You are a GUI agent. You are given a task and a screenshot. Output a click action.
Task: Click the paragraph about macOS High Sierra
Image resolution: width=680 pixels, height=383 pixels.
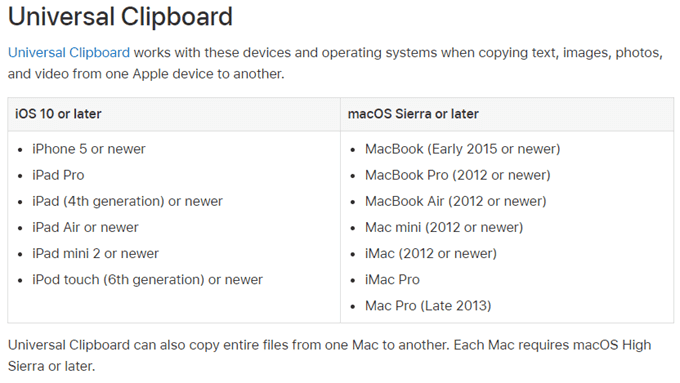(x=330, y=355)
